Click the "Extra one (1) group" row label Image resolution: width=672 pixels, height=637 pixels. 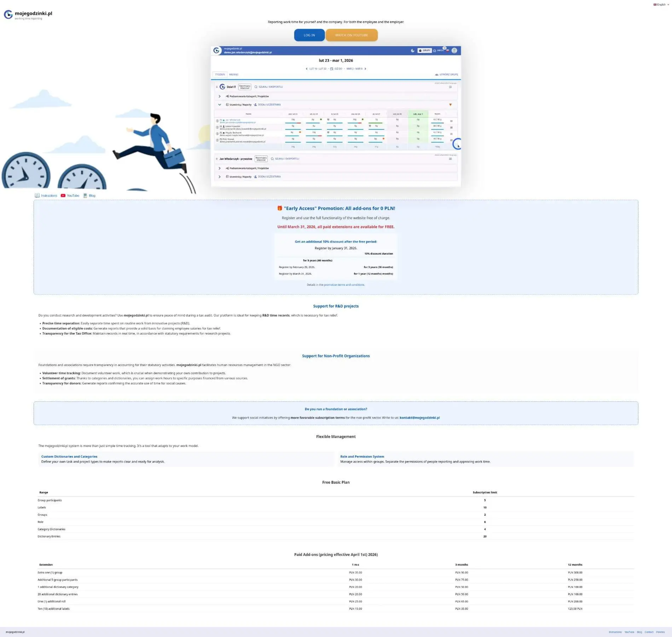point(50,573)
